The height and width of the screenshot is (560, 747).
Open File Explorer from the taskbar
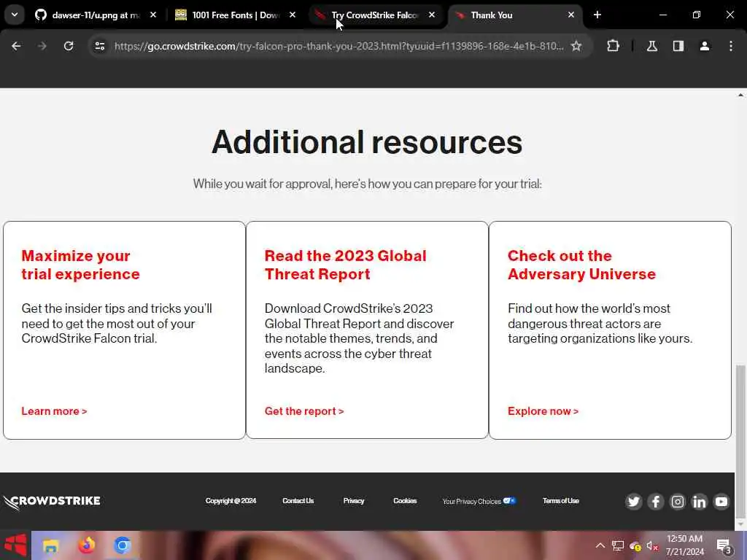click(x=50, y=545)
